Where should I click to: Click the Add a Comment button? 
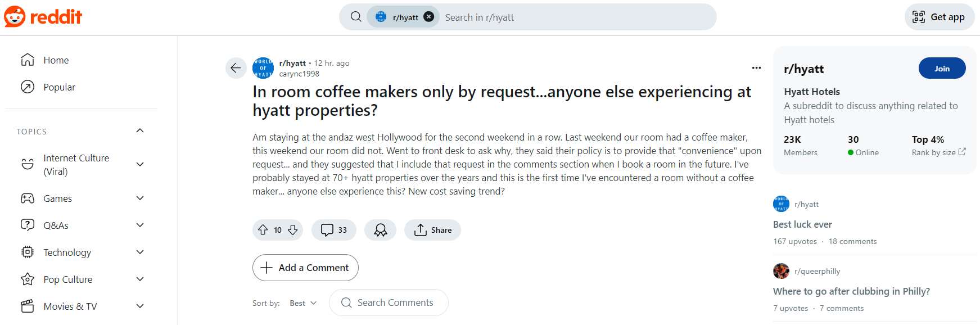[x=305, y=268]
